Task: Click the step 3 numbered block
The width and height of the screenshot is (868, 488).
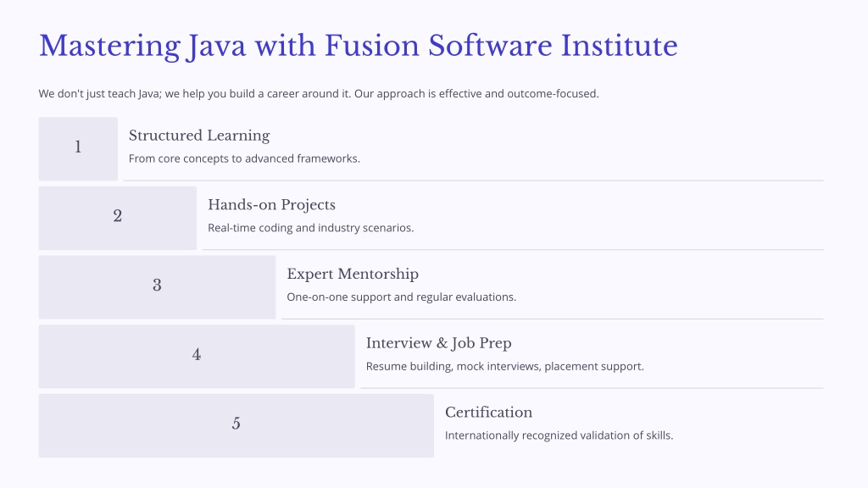Action: [x=157, y=287]
